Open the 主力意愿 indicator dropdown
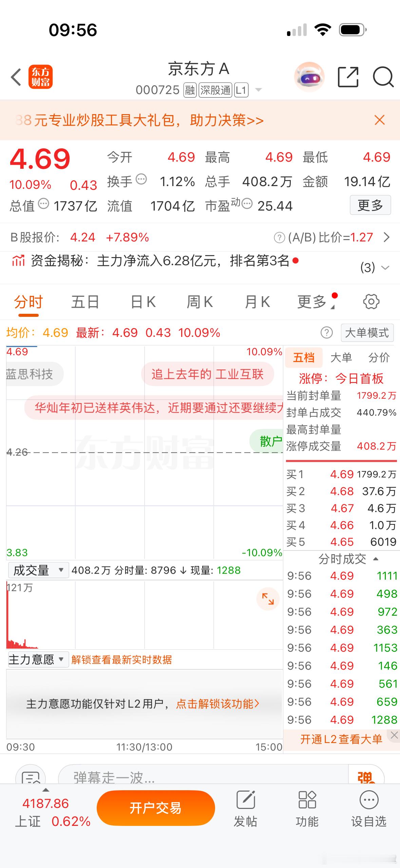The height and width of the screenshot is (868, 400). [x=38, y=659]
